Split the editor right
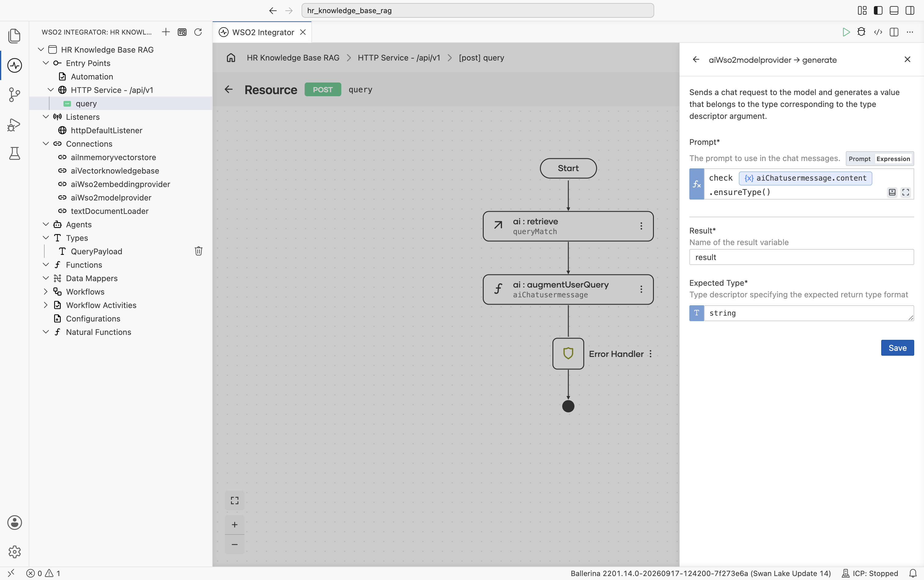924x580 pixels. [x=894, y=32]
